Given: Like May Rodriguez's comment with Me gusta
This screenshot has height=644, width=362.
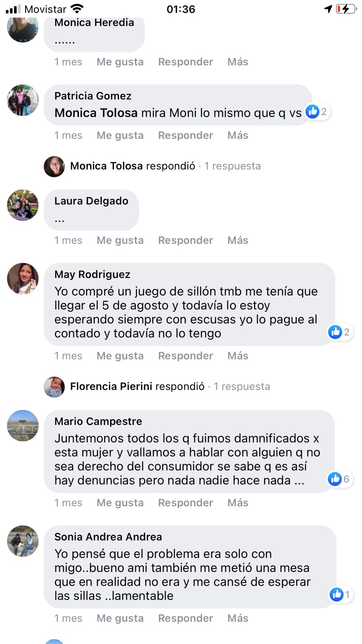Looking at the screenshot, I should 120,356.
